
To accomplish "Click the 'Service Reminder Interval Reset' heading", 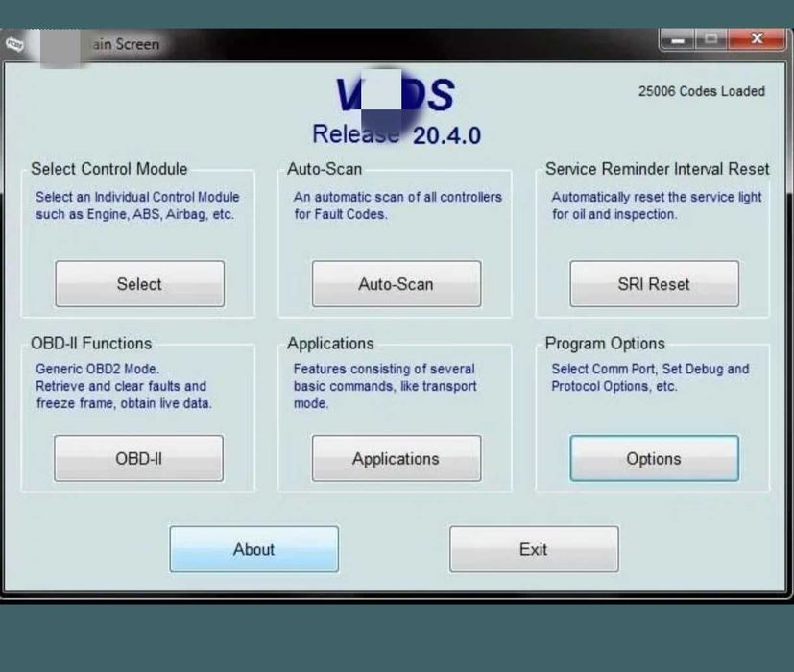I will point(658,169).
